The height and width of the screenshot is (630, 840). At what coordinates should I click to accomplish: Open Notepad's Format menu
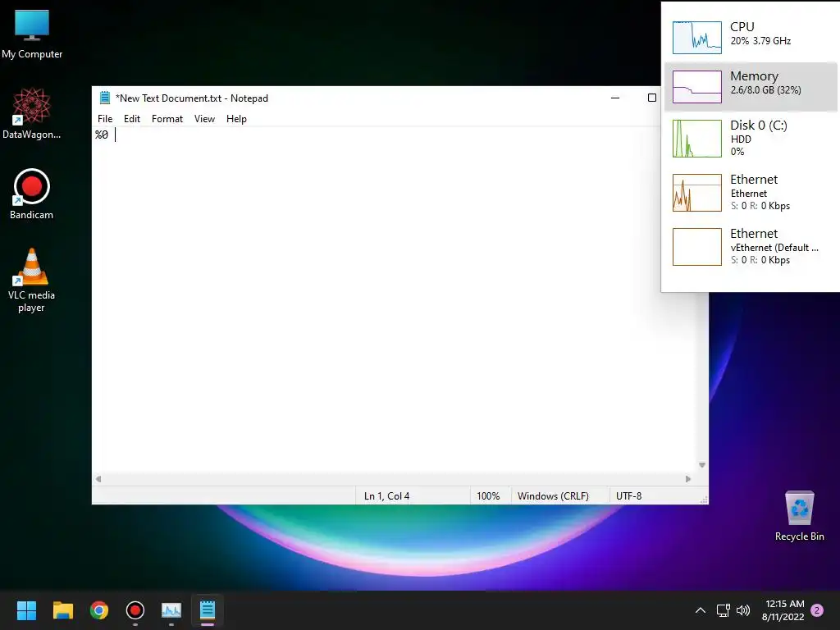coord(167,119)
